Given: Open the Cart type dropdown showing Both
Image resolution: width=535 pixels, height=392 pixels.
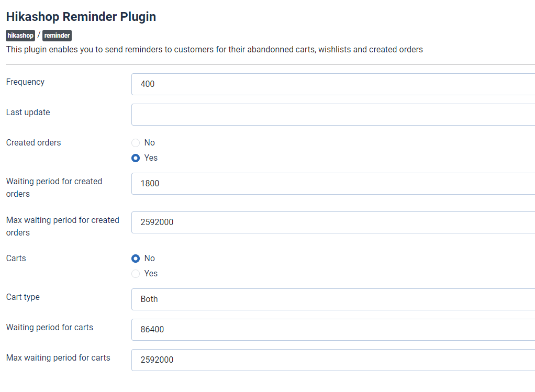Looking at the screenshot, I should tap(333, 299).
